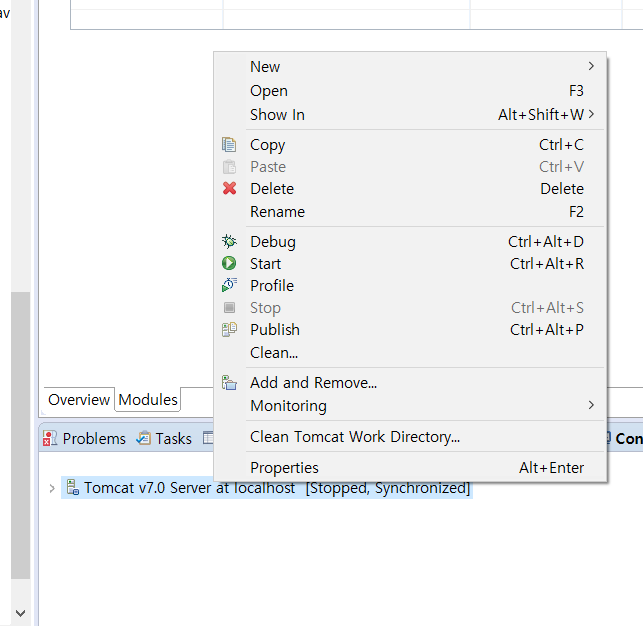The width and height of the screenshot is (643, 626).
Task: Switch to the Overview tab
Action: tap(79, 400)
